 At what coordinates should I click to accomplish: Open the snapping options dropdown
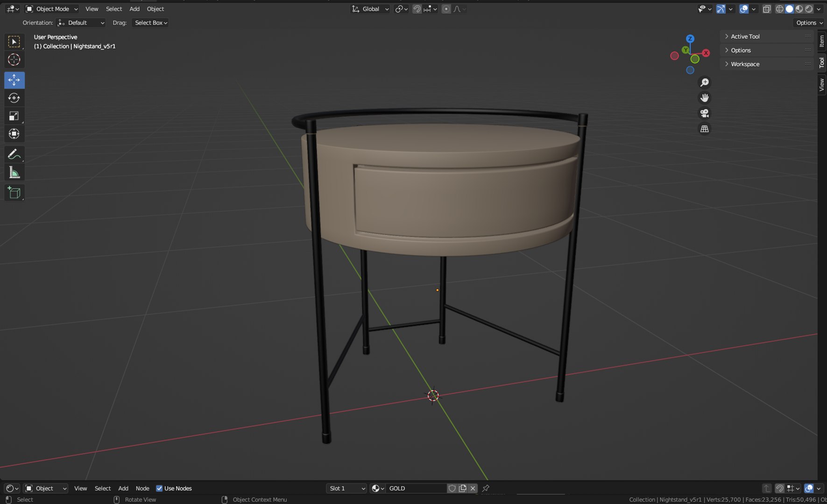(431, 9)
